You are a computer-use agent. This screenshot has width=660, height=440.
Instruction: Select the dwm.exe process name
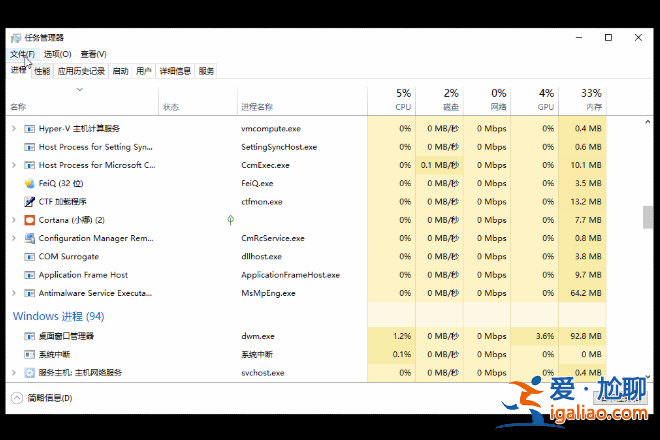point(258,336)
